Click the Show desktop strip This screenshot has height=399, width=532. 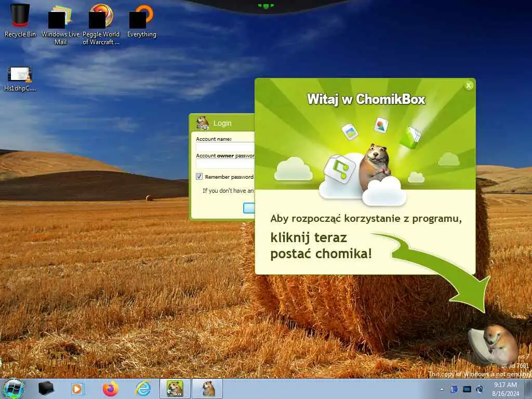point(529,389)
